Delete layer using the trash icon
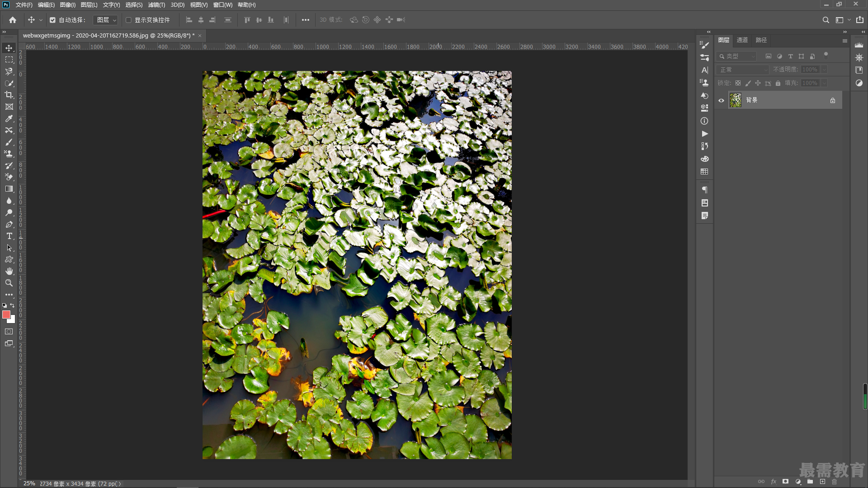 [835, 482]
